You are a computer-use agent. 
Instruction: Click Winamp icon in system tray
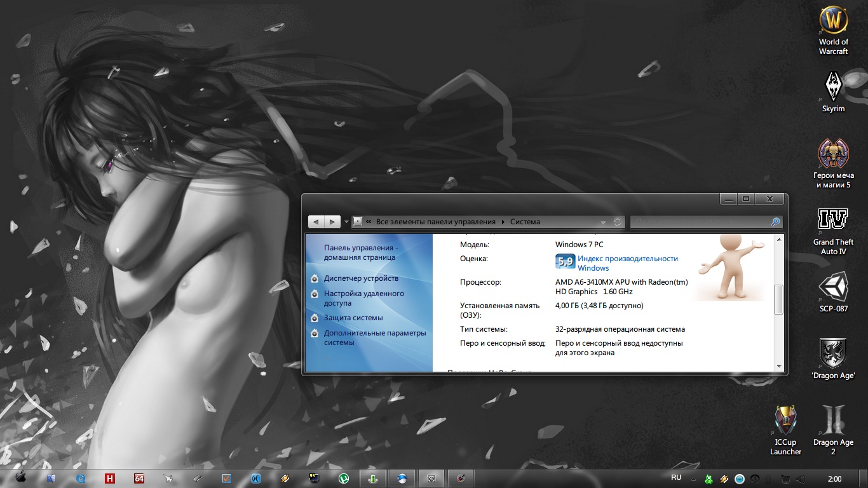724,478
